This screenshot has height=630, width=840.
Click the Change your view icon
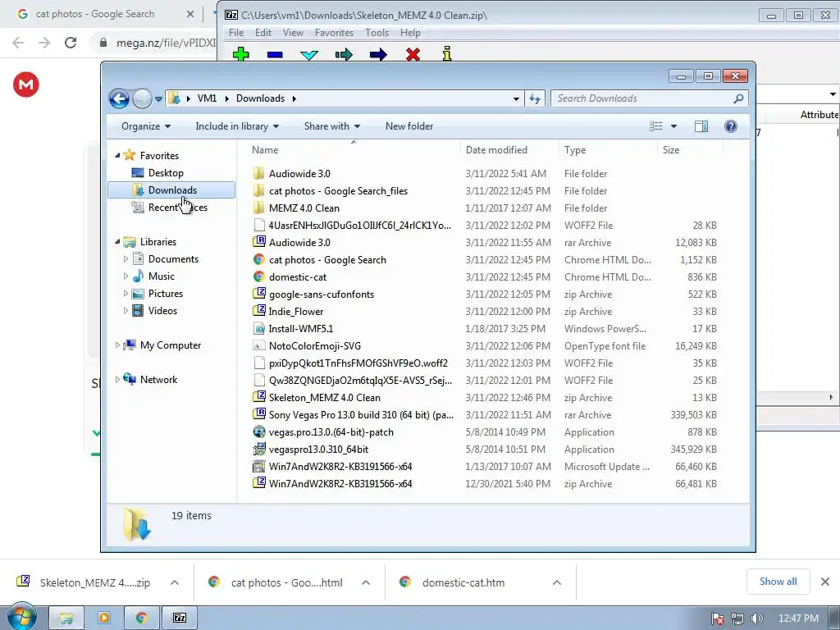(x=655, y=126)
